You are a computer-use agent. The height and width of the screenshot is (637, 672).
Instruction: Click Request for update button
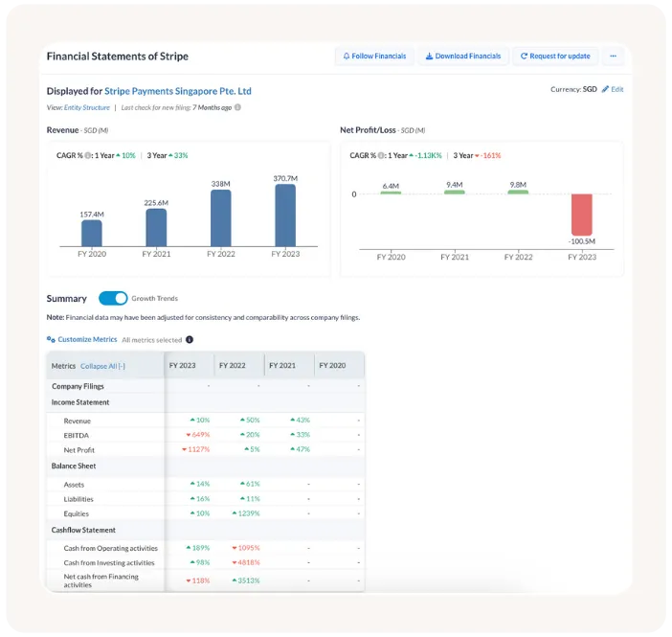tap(555, 57)
